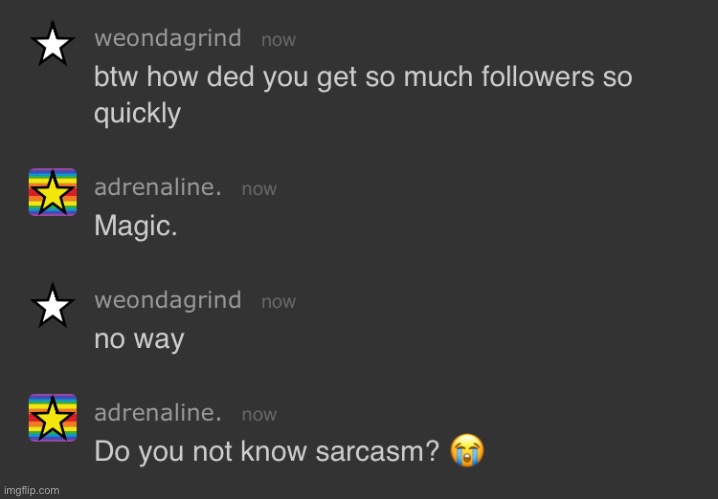718x499 pixels.
Task: Open the rainbow star avatar next to "Magic."
Action: click(x=53, y=192)
